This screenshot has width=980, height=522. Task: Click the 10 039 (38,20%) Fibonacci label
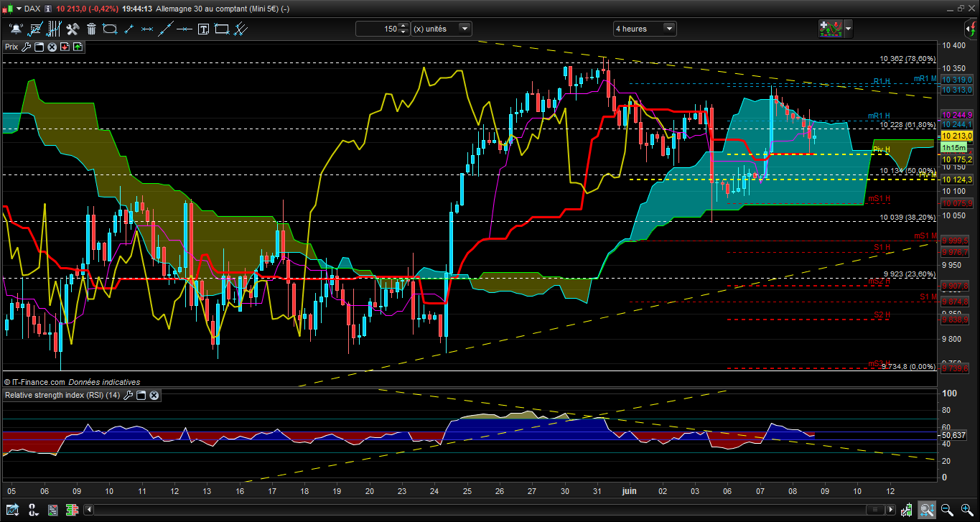(907, 217)
